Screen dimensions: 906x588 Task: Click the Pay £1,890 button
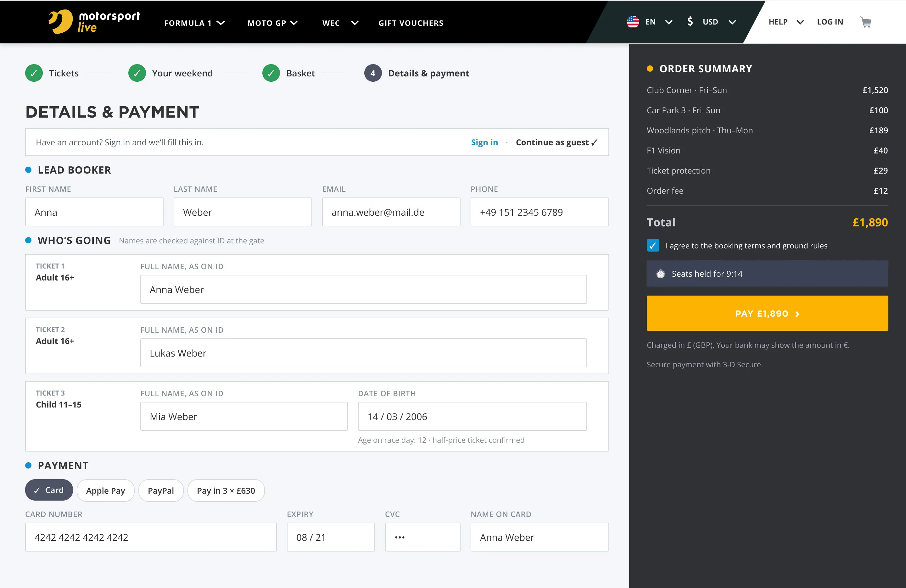tap(767, 313)
